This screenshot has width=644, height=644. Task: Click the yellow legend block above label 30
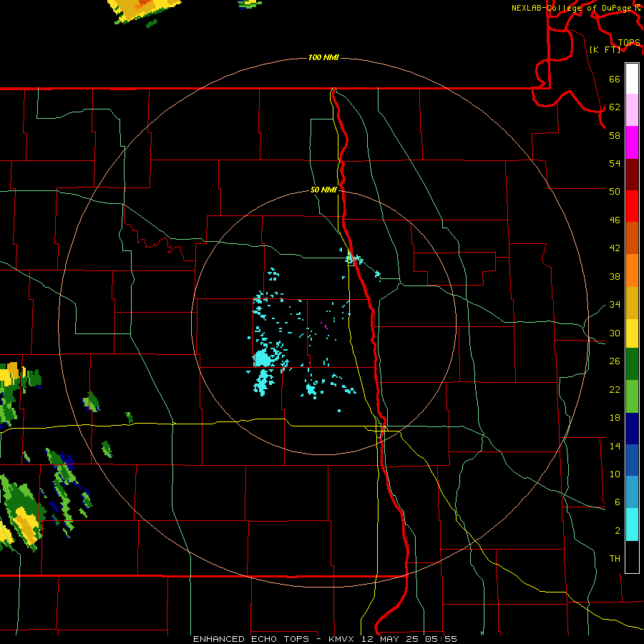(x=632, y=333)
